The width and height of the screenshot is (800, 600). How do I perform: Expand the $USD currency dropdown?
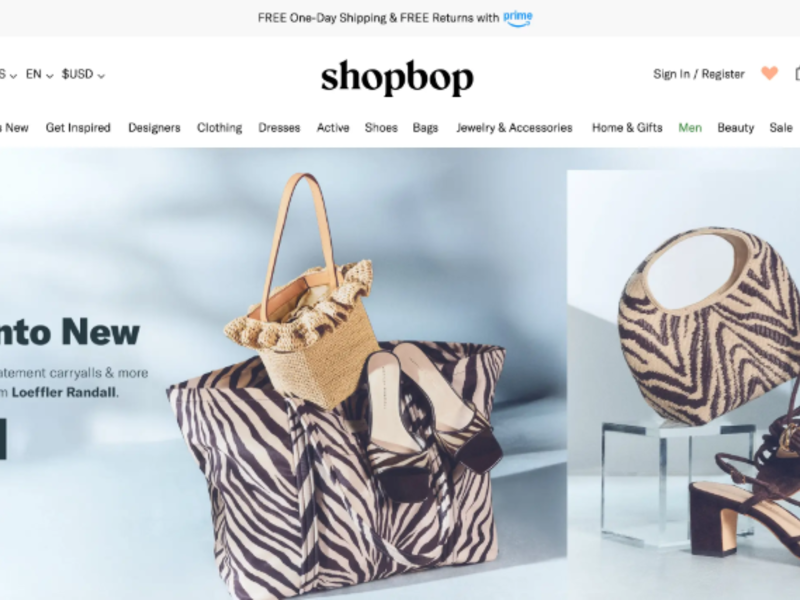click(x=83, y=74)
